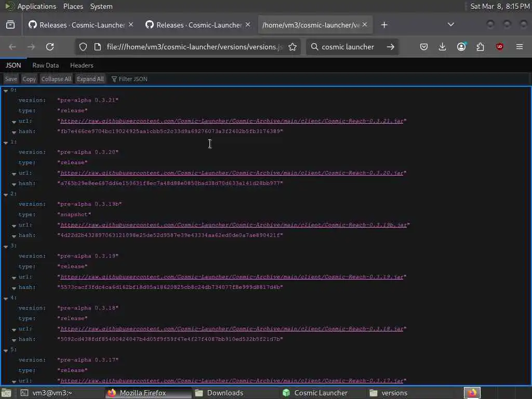Open the Cosmic-Reach-0.3.19.jar link

pyautogui.click(x=232, y=276)
